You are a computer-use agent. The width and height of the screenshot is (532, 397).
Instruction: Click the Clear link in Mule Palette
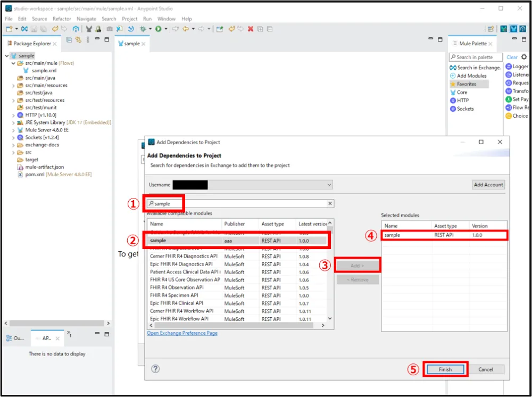pyautogui.click(x=512, y=57)
